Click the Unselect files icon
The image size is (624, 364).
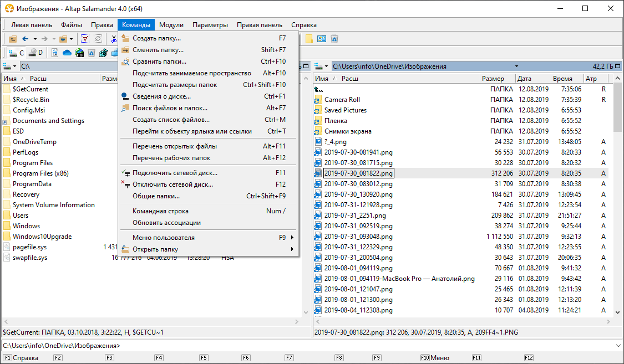[x=98, y=39]
